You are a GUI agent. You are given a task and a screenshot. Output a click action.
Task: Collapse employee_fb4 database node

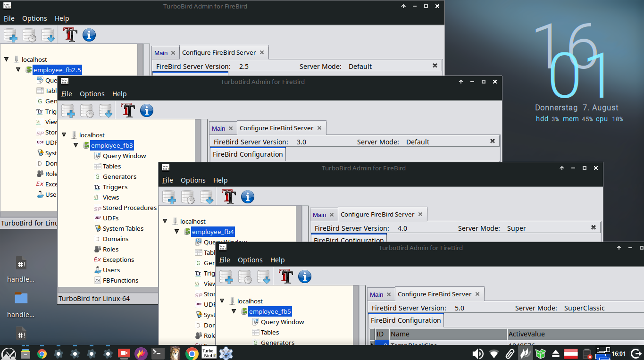(176, 232)
